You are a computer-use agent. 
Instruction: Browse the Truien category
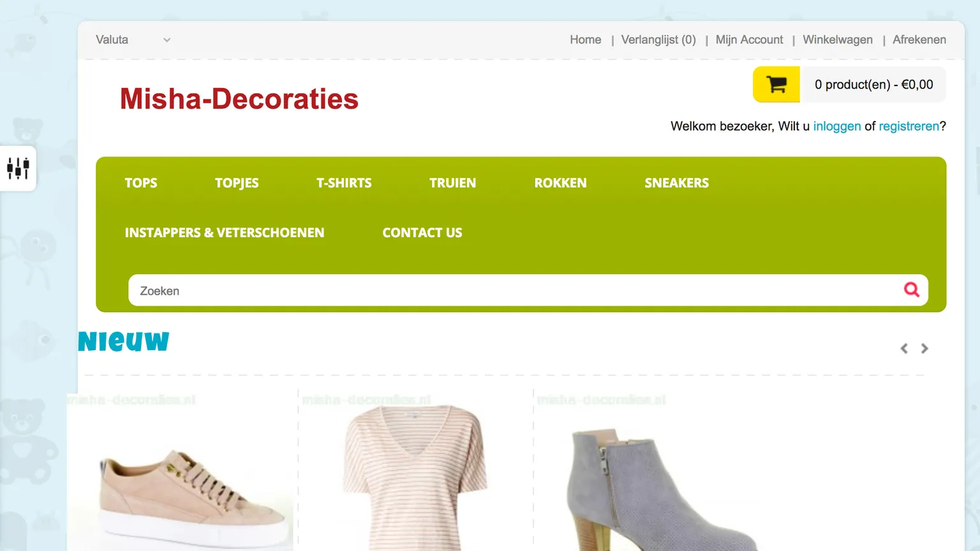click(x=452, y=183)
